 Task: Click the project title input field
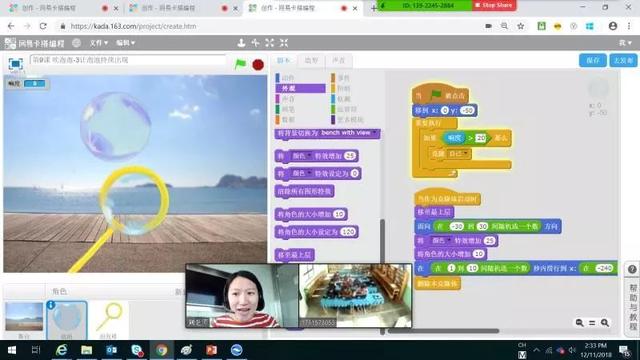click(x=128, y=60)
